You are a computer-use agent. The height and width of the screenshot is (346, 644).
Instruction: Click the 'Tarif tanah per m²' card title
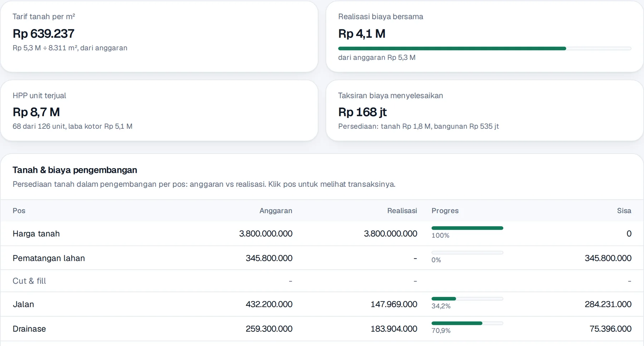click(x=44, y=16)
